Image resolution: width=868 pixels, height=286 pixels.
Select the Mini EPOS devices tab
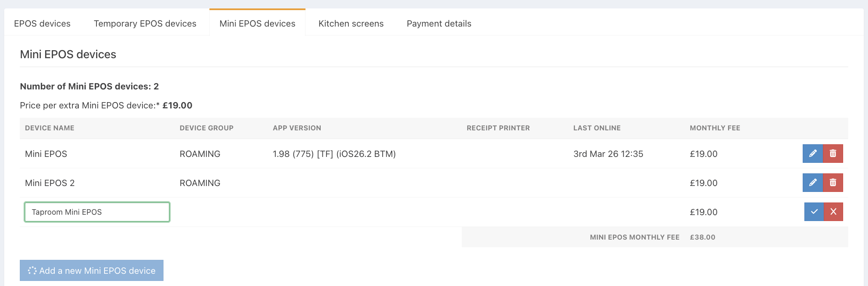tap(257, 24)
